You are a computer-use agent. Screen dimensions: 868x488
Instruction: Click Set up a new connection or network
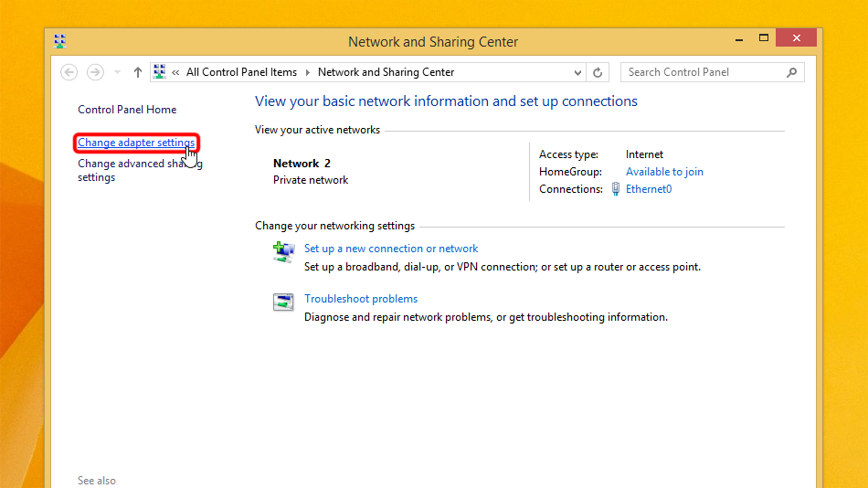(391, 249)
